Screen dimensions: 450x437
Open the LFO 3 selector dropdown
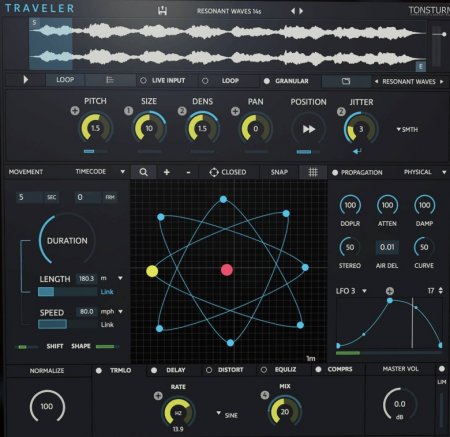point(351,291)
